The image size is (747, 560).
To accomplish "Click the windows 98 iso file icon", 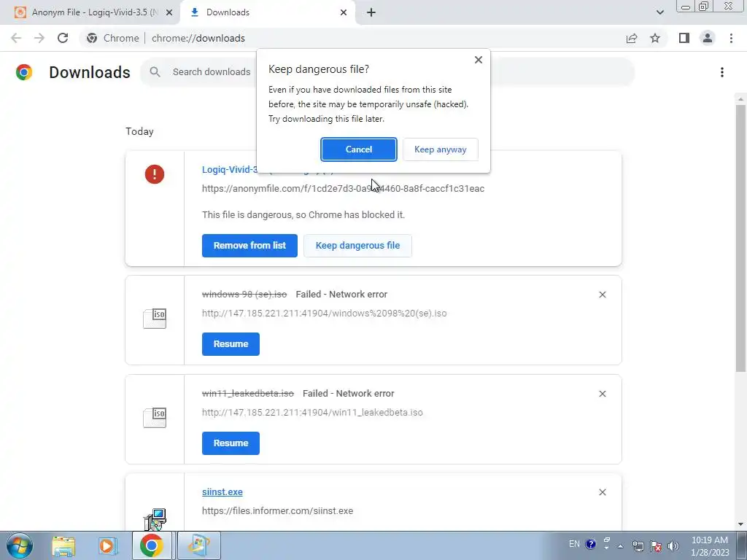I will pos(155,319).
